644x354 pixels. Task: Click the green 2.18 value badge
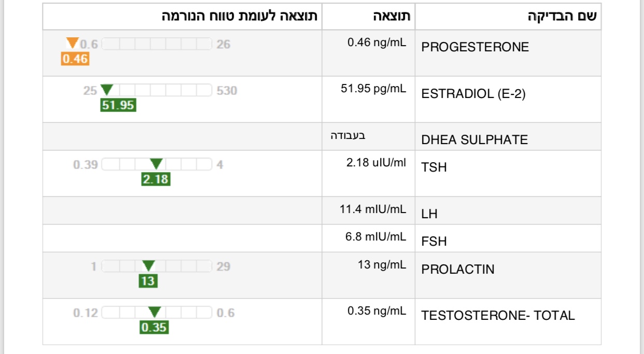click(156, 179)
